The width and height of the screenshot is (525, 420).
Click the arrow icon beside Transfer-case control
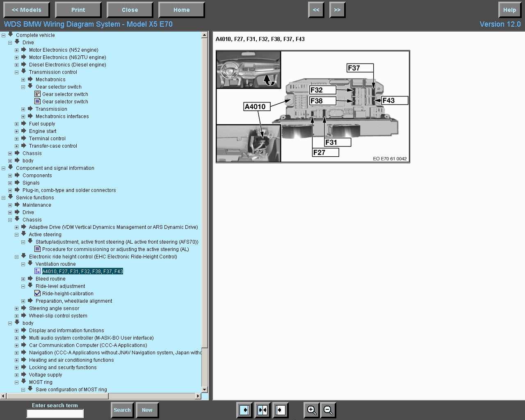point(24,146)
